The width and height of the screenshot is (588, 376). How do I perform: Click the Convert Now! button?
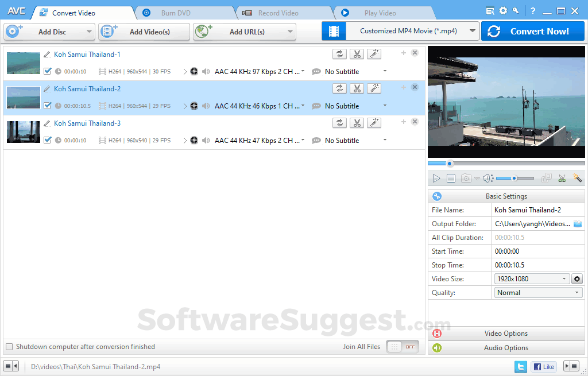pyautogui.click(x=532, y=30)
